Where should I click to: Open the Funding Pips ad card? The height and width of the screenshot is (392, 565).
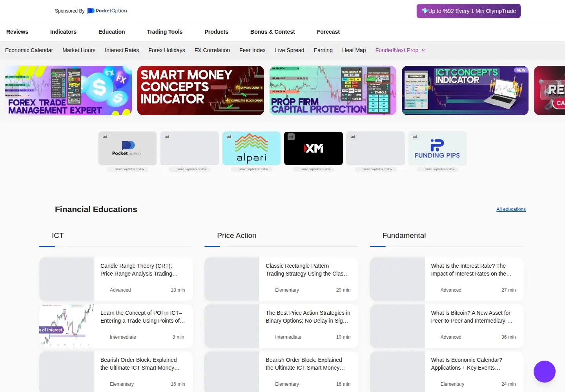coord(437,148)
